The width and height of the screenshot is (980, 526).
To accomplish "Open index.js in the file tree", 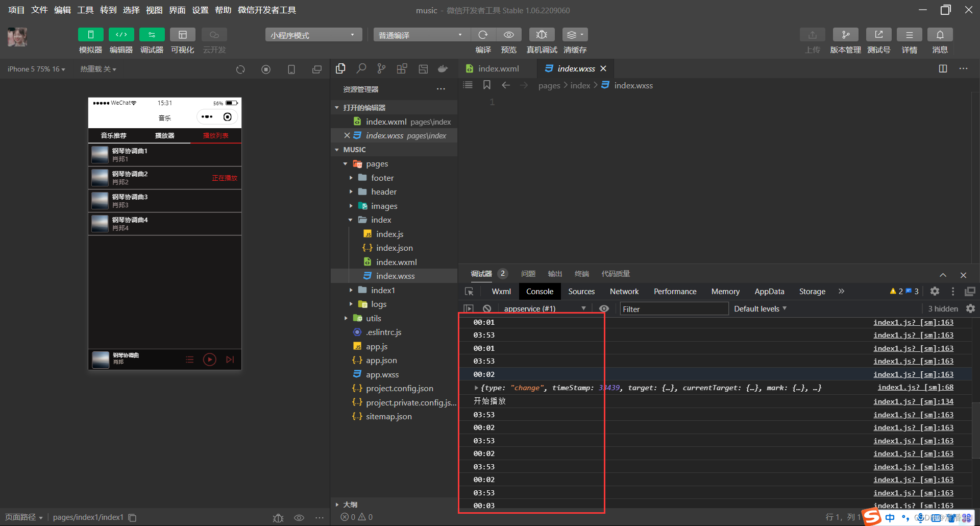I will (389, 234).
